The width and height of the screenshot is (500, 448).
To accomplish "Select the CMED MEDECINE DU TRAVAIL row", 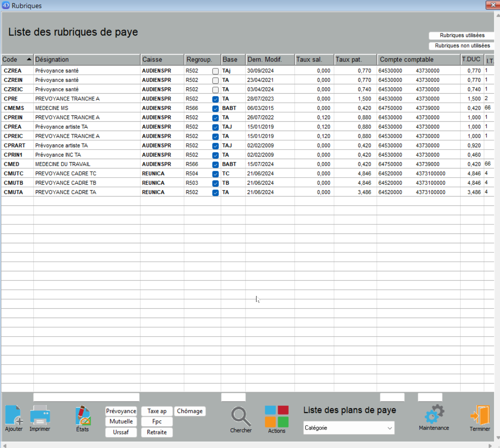I will point(63,164).
